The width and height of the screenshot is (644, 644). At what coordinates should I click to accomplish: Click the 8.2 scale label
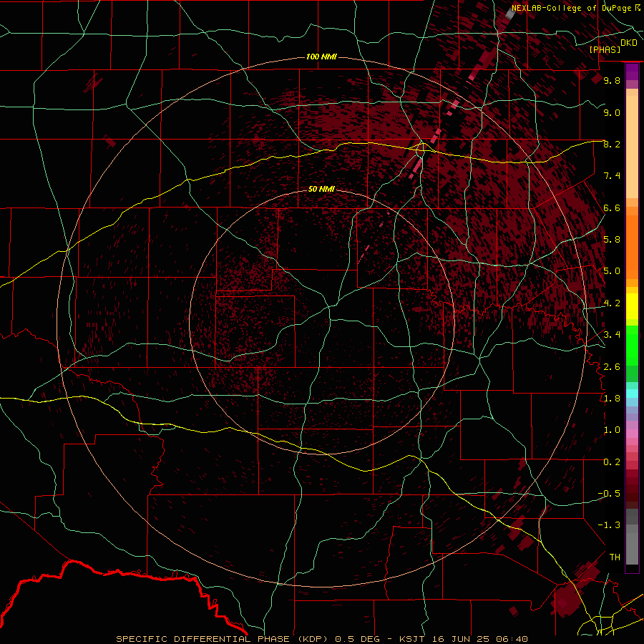click(612, 144)
